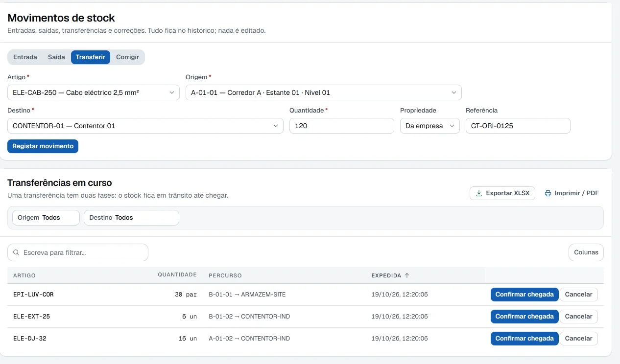Click the download icon on Exportar XLSX

pos(478,193)
